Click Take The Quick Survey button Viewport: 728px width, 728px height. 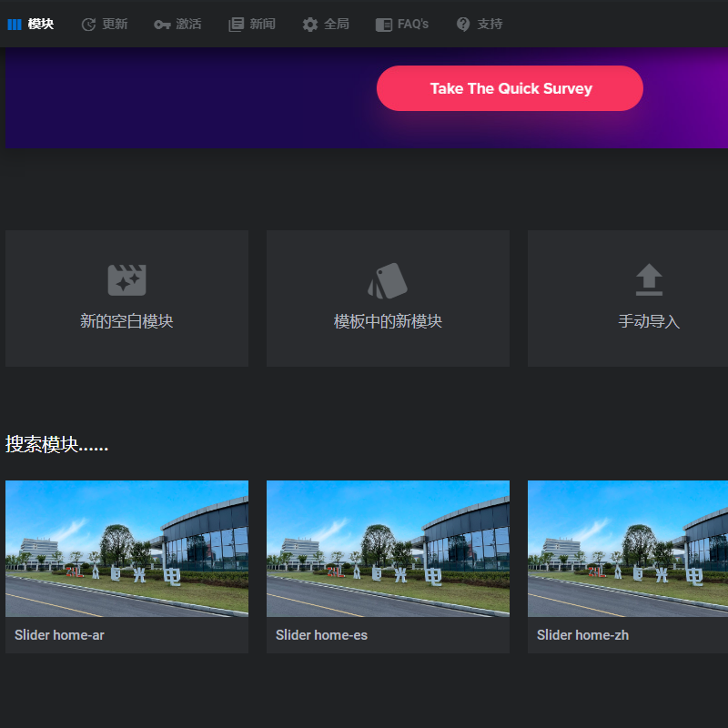(510, 88)
